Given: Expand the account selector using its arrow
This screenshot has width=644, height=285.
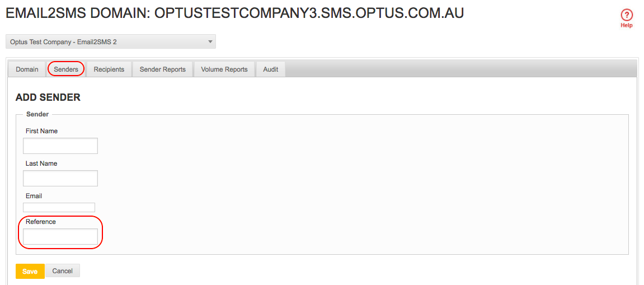Looking at the screenshot, I should tap(210, 41).
